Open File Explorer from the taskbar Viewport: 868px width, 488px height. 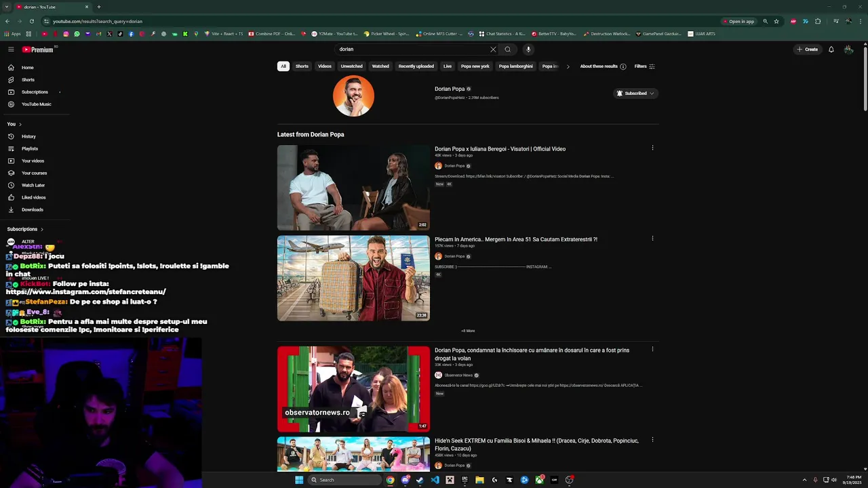(x=479, y=480)
